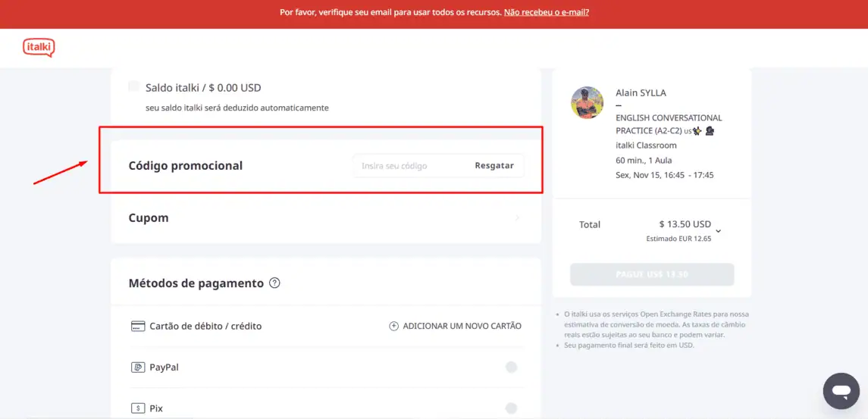Viewport: 868px width, 419px height.
Task: Click the italki logo
Action: point(39,48)
